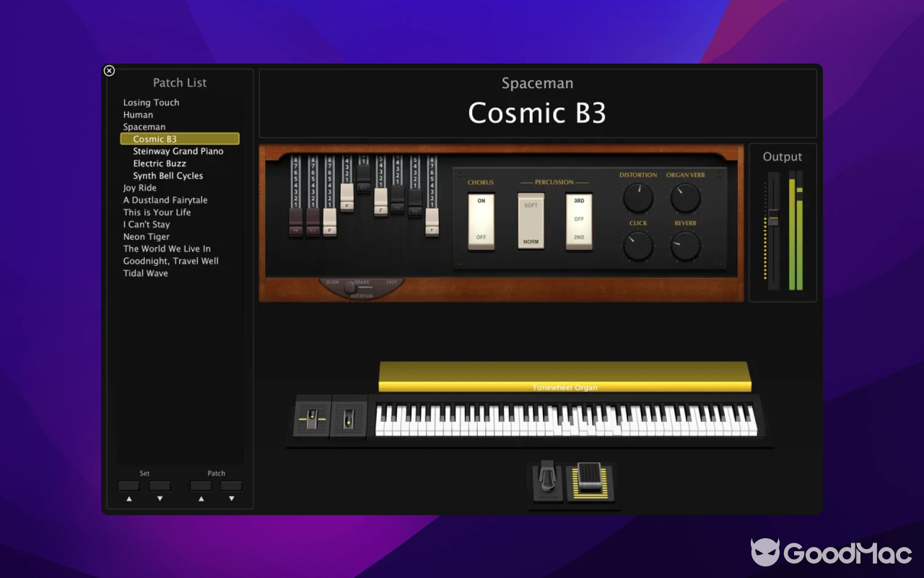Click the Organ Verb knob
Screen dimensions: 924x578
pyautogui.click(x=685, y=197)
